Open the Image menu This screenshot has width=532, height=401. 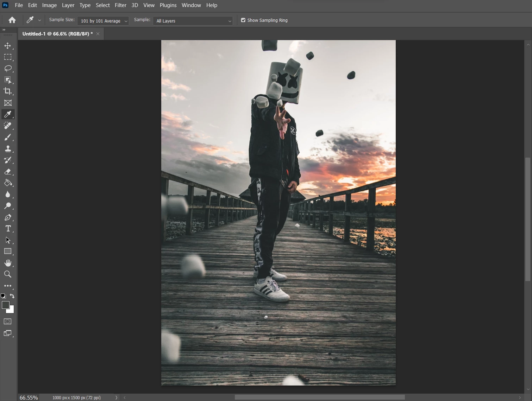(49, 5)
